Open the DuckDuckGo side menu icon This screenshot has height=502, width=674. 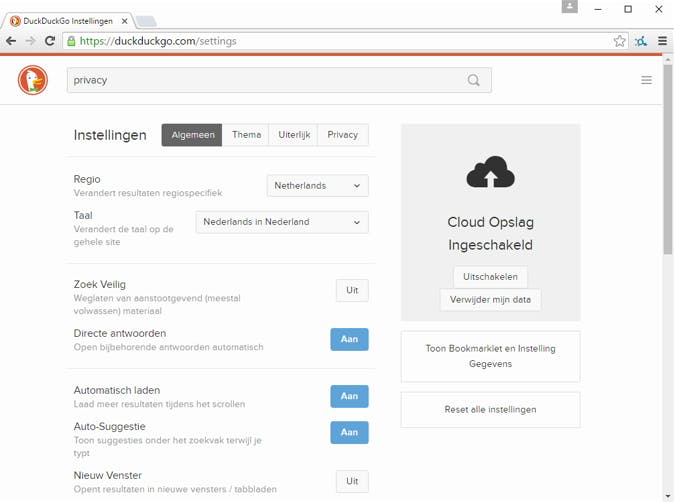coord(646,80)
